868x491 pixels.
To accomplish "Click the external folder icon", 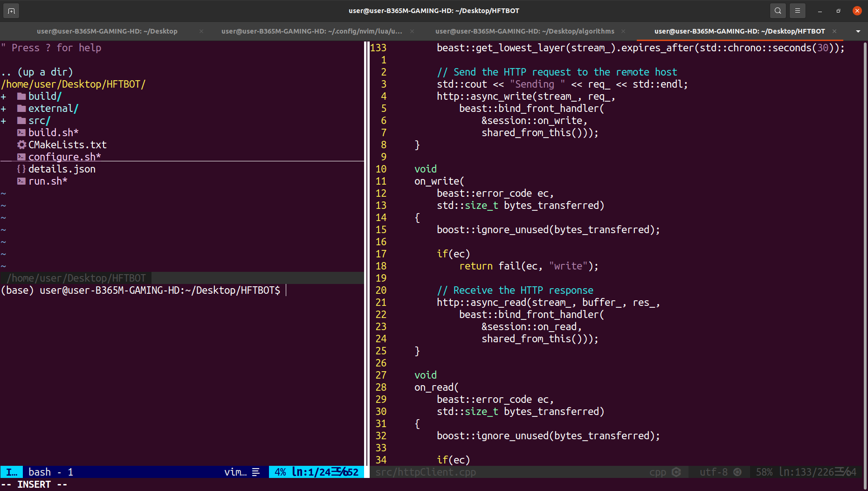I will coord(21,109).
